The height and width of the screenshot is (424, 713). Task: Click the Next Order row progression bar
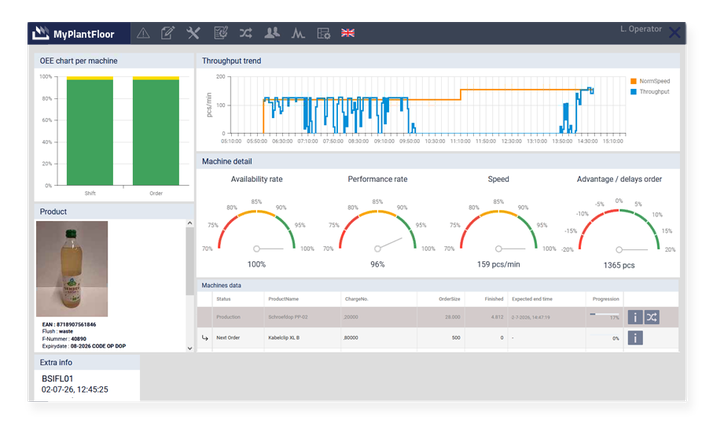point(604,335)
